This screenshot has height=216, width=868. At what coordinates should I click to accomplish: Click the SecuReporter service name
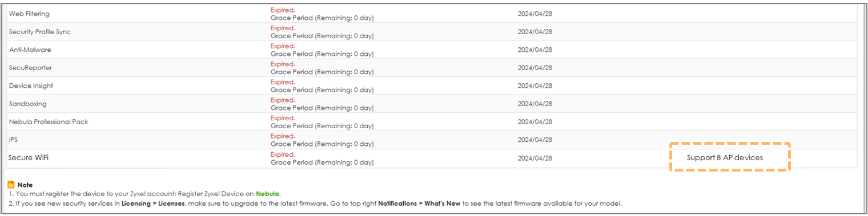coord(31,68)
